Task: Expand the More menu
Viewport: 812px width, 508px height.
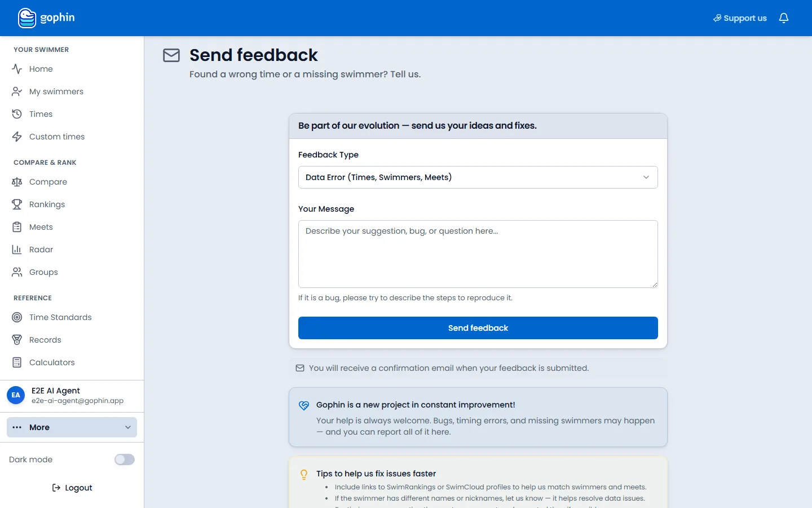Action: click(x=72, y=427)
